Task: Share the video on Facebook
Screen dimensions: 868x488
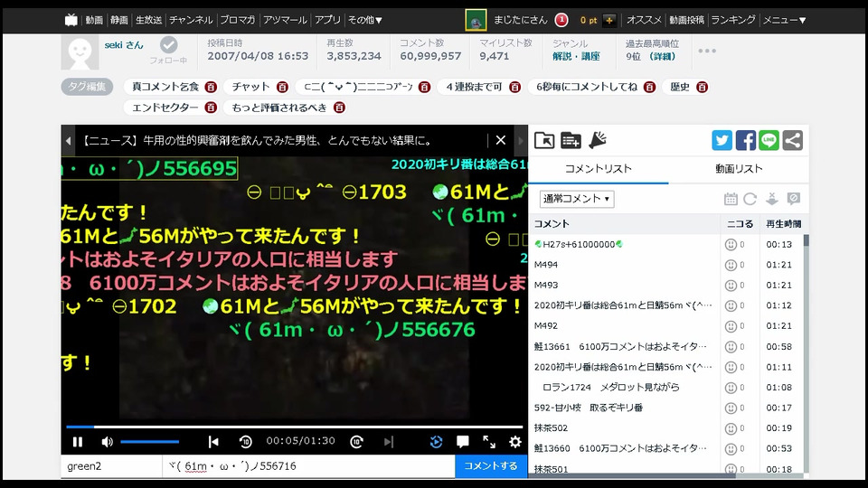Action: click(x=746, y=141)
